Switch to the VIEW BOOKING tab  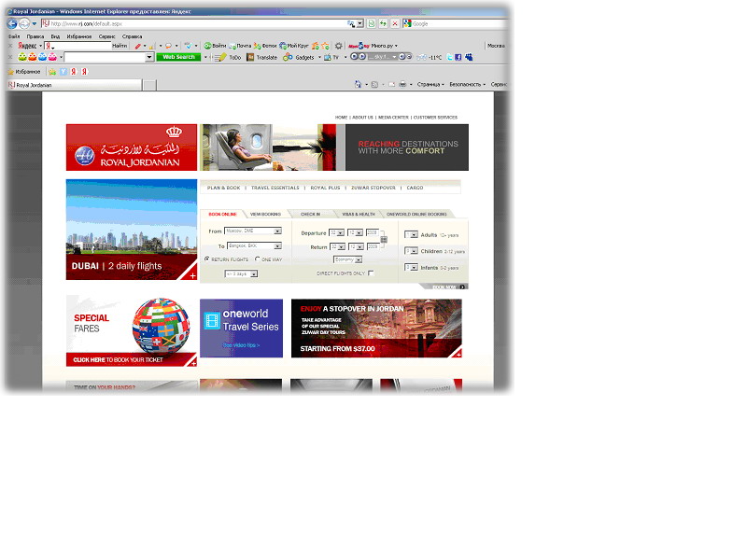[265, 215]
